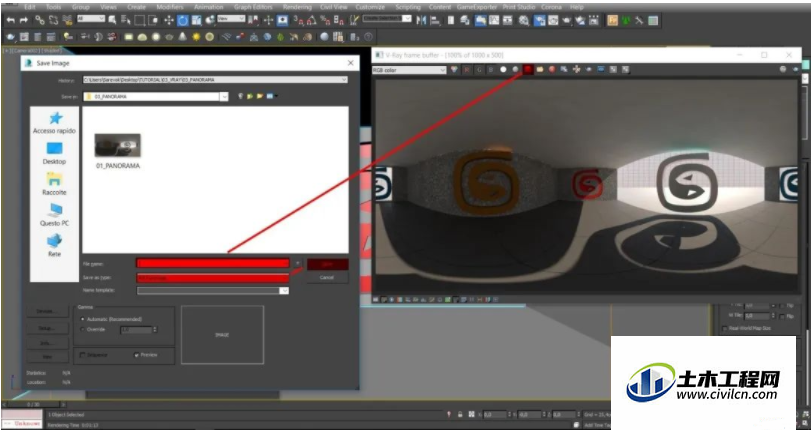Toggle red channel in V-Ray frame buffer

[467, 69]
